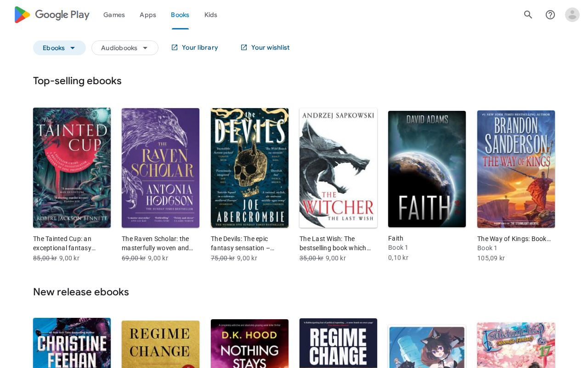Click the 105,09 kr price text
Screen dimensions: 588x368
click(491, 258)
